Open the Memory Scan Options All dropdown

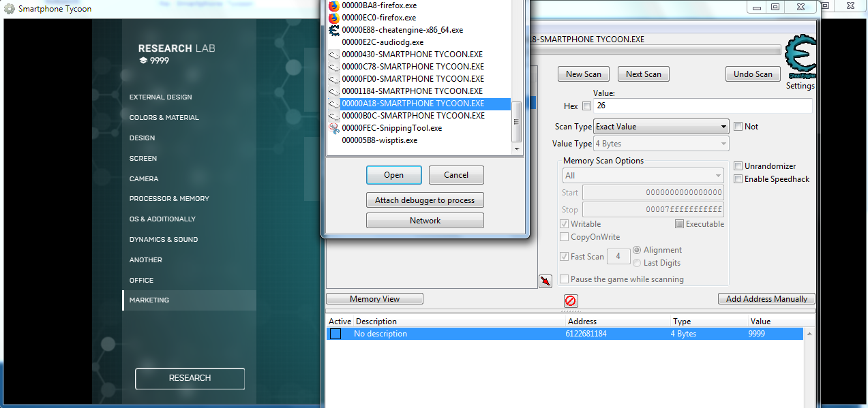(643, 176)
